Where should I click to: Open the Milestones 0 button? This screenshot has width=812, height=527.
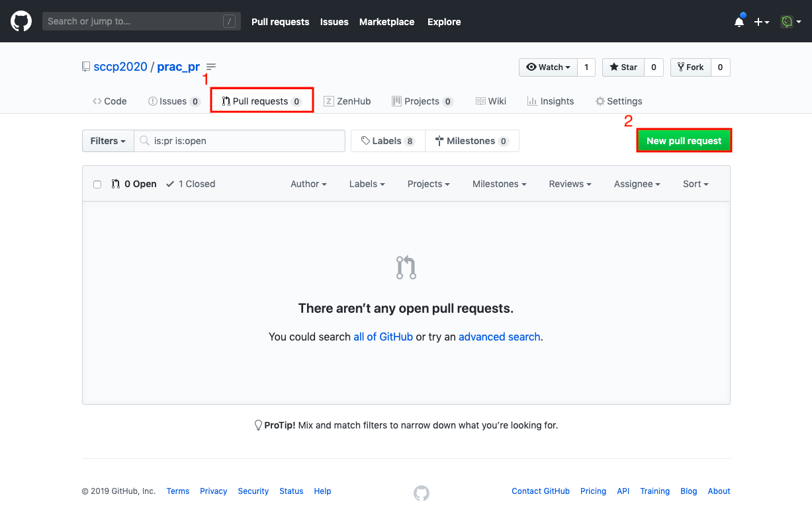pyautogui.click(x=472, y=141)
